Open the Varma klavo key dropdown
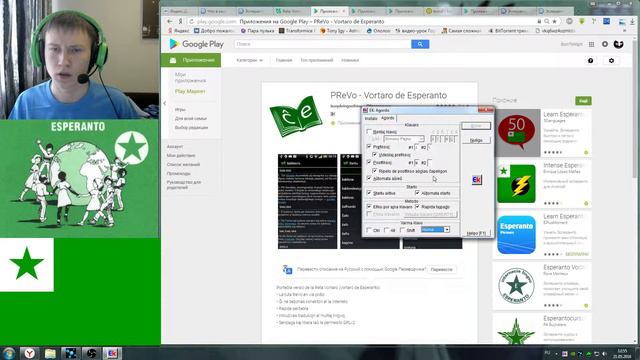 point(435,230)
